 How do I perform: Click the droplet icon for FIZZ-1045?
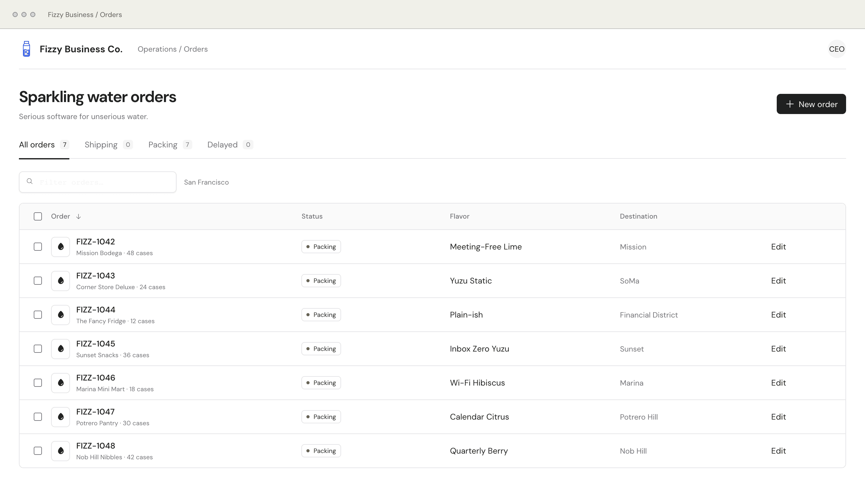tap(61, 349)
